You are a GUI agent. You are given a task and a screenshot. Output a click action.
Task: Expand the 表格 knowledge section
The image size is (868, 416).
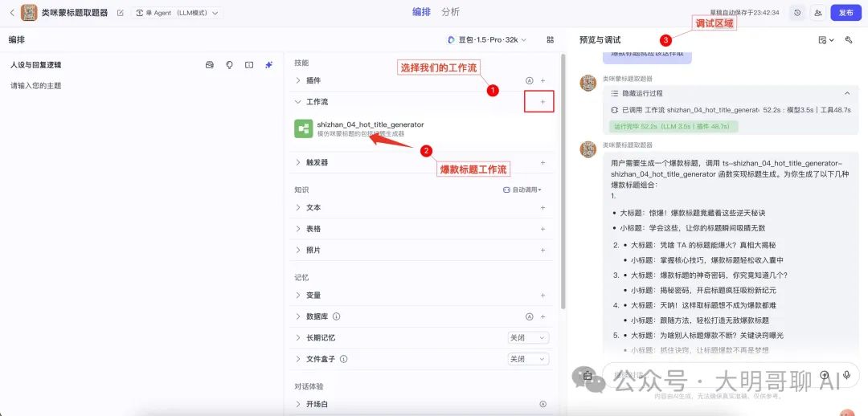298,229
